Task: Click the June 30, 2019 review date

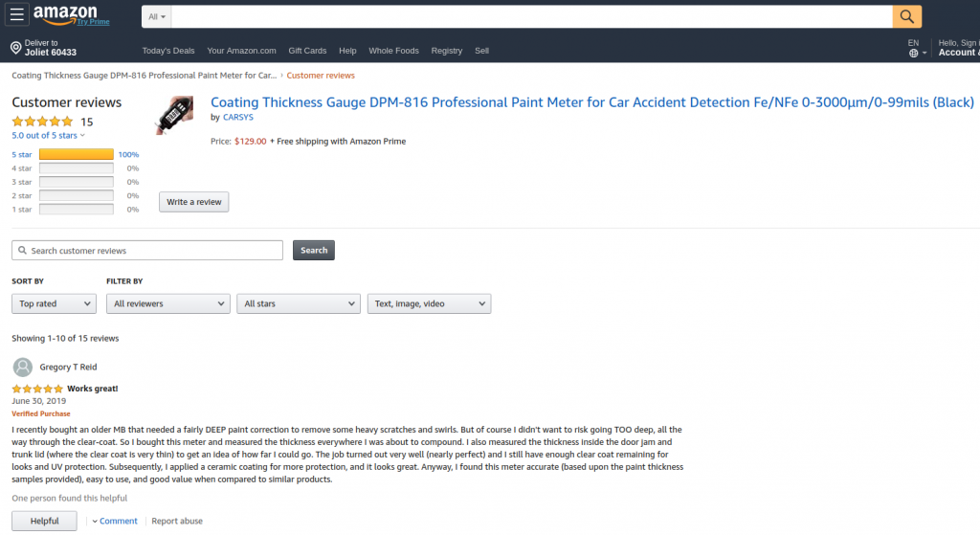Action: pos(38,401)
